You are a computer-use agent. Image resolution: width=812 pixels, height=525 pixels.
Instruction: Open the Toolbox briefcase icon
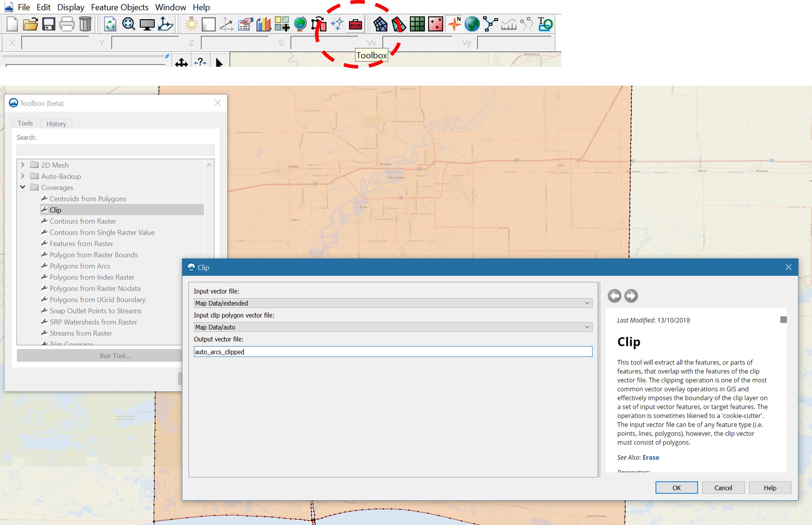355,24
